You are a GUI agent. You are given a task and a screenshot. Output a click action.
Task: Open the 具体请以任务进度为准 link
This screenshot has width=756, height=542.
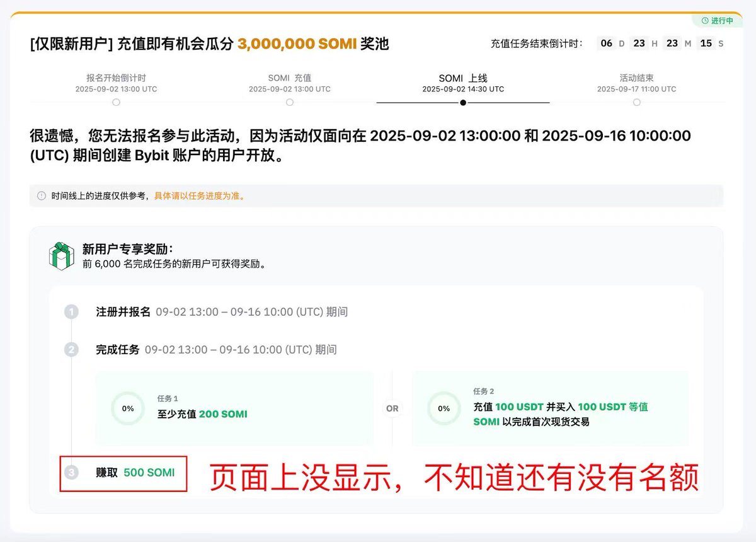(x=199, y=196)
